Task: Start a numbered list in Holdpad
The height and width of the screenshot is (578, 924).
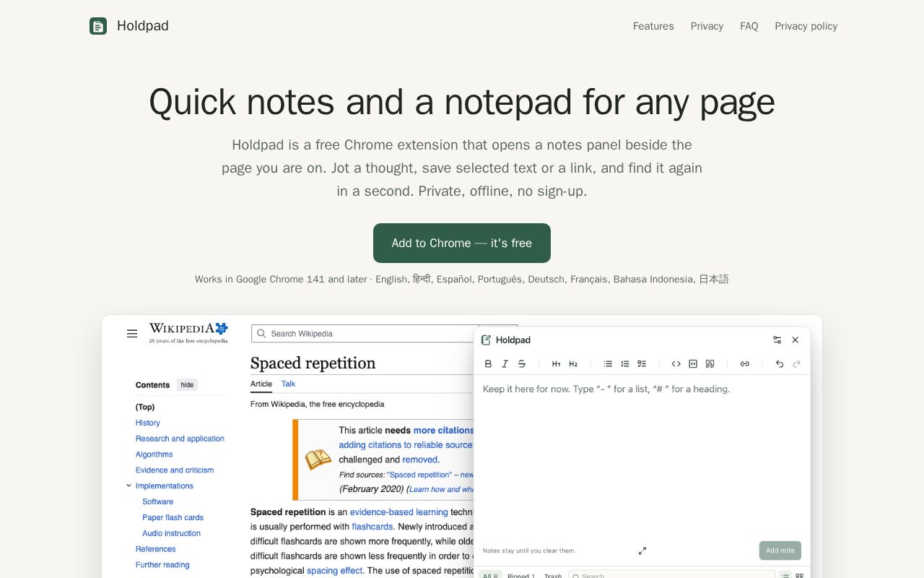Action: click(x=625, y=363)
